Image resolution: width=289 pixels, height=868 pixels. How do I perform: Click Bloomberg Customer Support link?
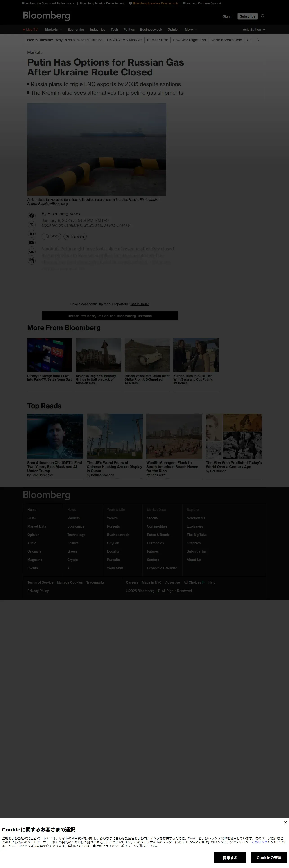click(202, 3)
